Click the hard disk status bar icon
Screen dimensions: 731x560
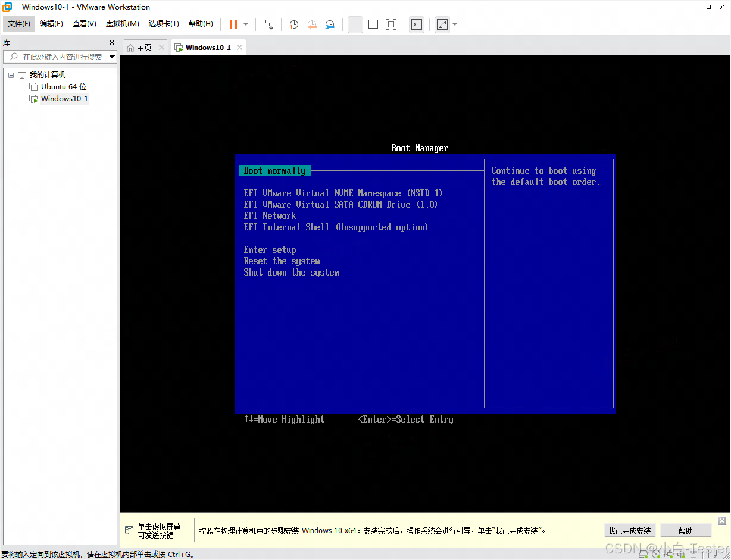pos(643,555)
